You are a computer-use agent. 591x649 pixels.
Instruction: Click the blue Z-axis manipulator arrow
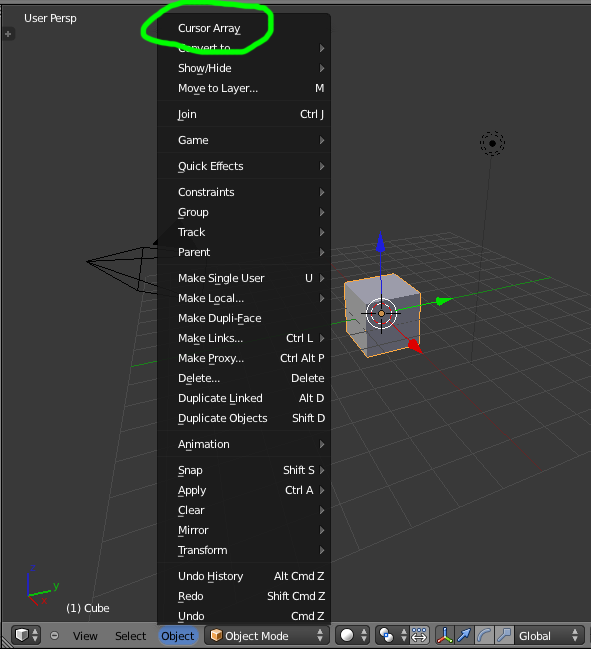[381, 242]
